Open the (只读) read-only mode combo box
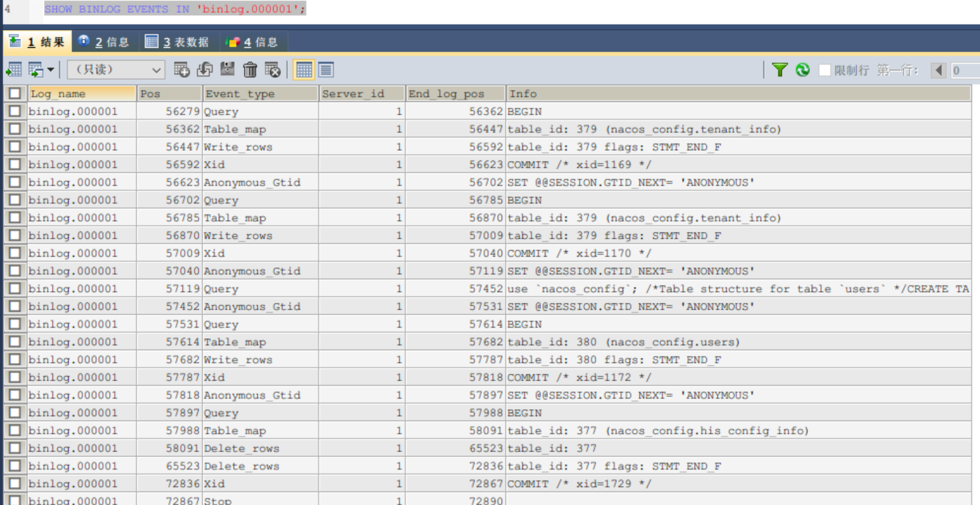 [x=116, y=70]
